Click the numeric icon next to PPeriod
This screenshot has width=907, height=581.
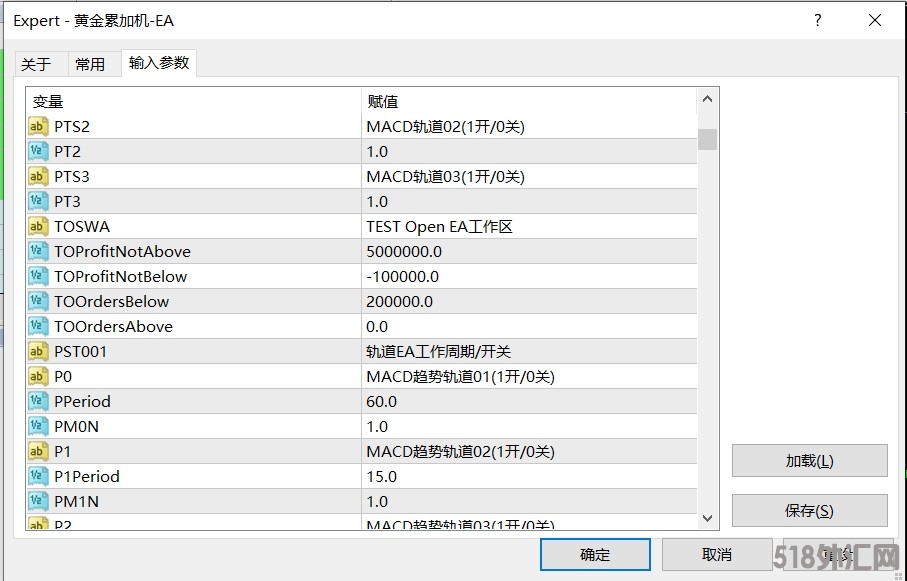tap(38, 402)
